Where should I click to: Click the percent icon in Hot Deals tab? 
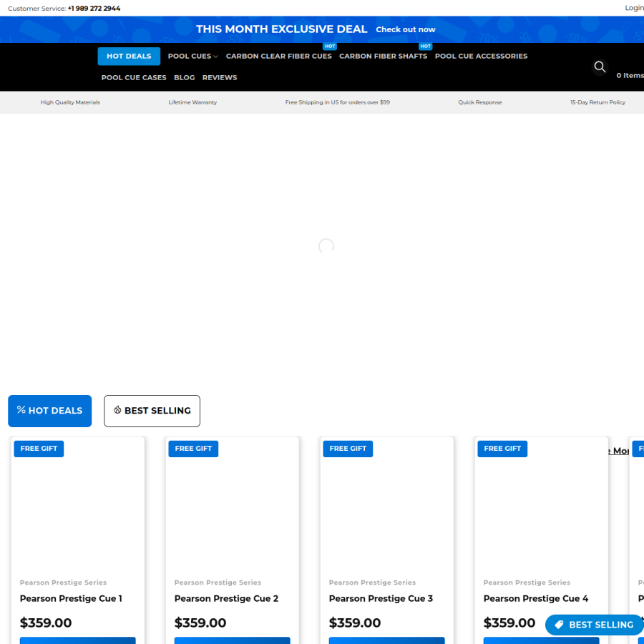(x=21, y=409)
